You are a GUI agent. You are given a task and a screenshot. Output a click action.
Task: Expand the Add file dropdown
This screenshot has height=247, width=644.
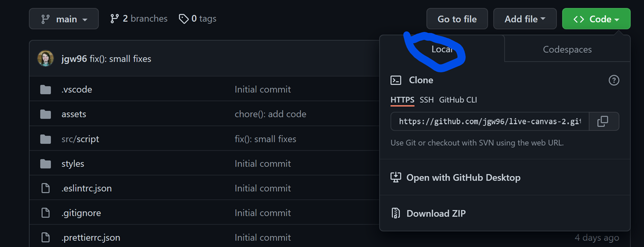click(x=524, y=19)
